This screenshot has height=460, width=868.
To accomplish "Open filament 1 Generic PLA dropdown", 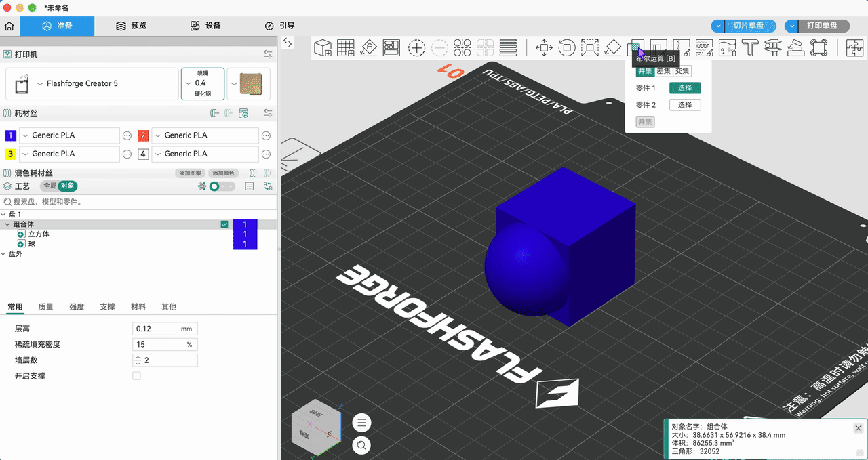I will click(x=69, y=135).
